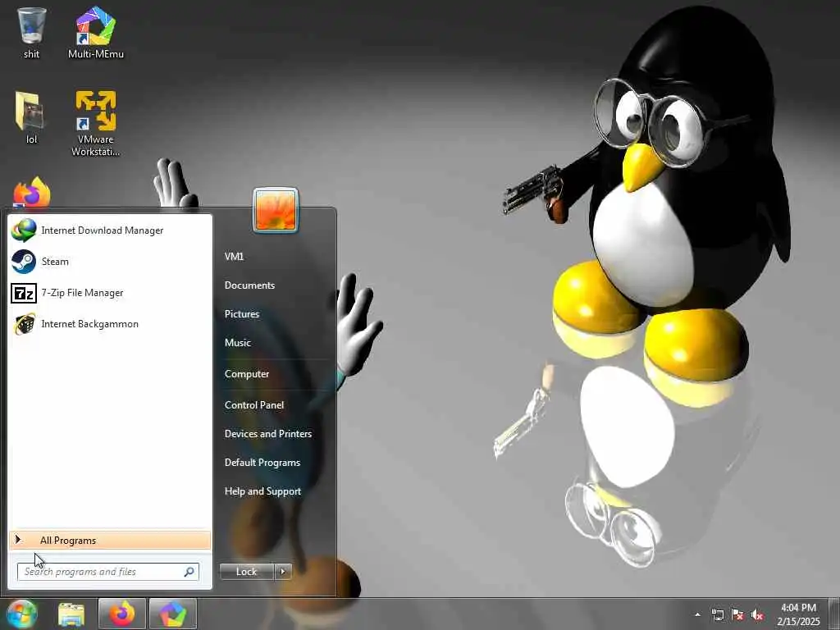Open Action Center flag icon
The height and width of the screenshot is (630, 840).
(x=737, y=614)
